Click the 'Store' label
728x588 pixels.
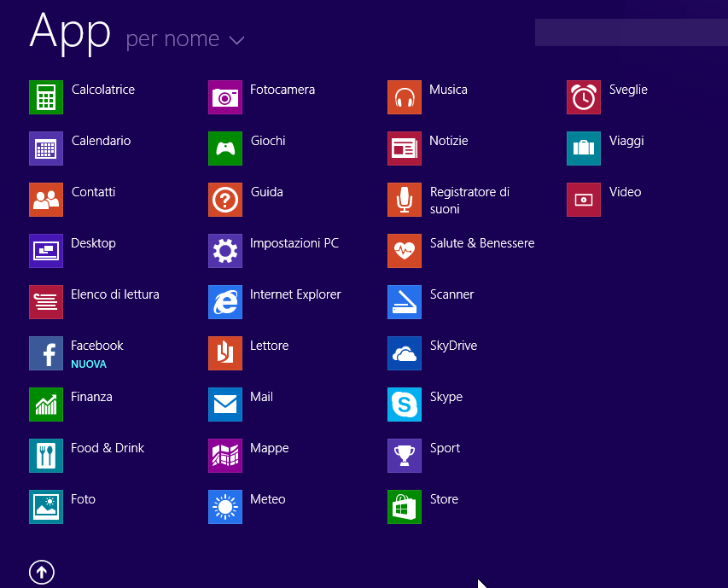pyautogui.click(x=444, y=499)
